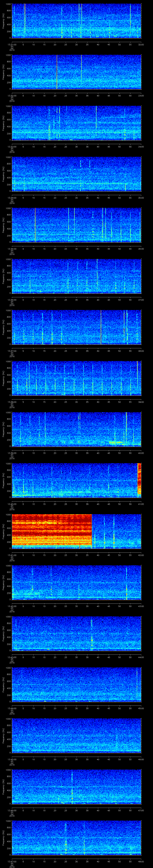Click the 13:36:00 start time label

pyautogui.click(x=12, y=300)
